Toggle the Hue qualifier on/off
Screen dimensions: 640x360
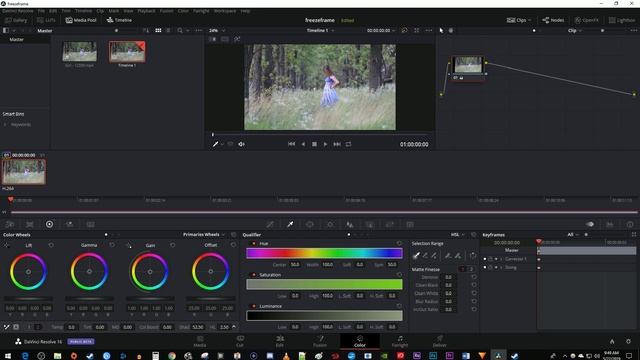[253, 243]
